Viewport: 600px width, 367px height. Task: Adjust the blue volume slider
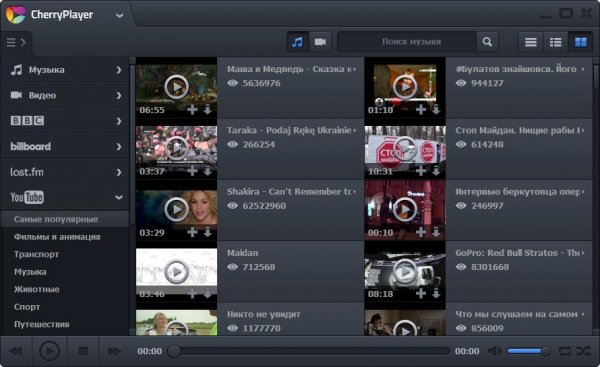coord(529,351)
